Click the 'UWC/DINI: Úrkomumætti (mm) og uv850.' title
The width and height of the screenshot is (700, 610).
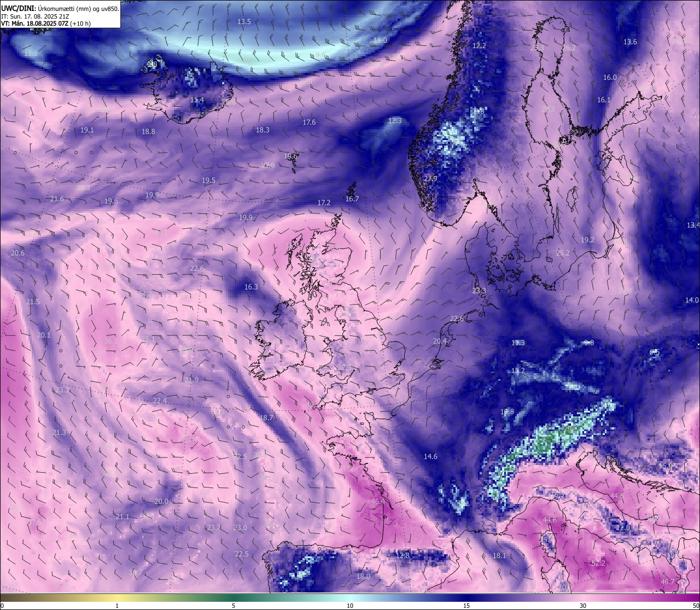tap(60, 9)
